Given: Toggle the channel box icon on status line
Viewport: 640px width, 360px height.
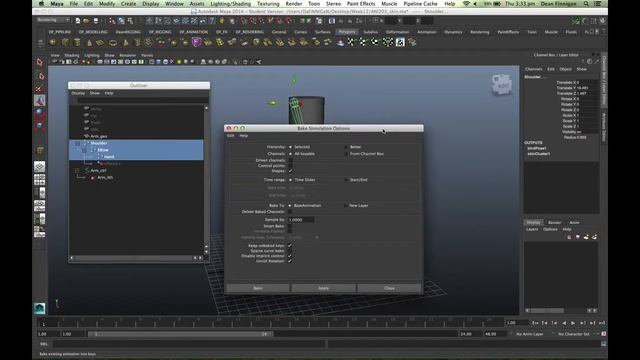Looking at the screenshot, I should [602, 20].
